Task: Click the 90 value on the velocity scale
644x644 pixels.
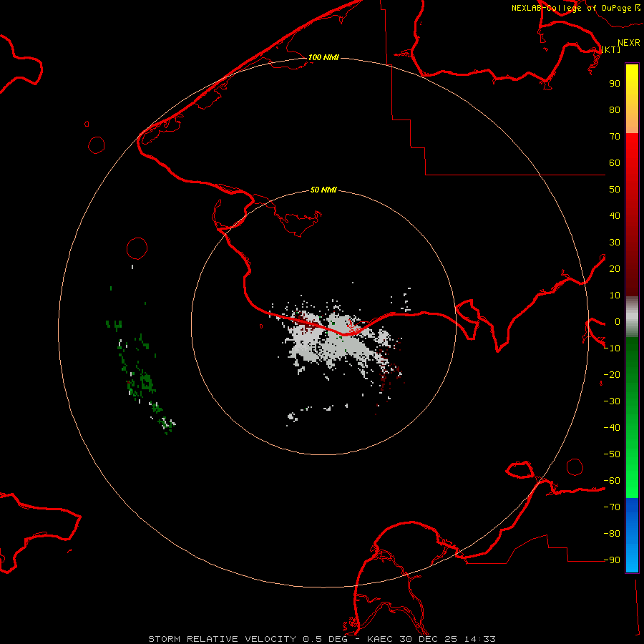Action: (x=615, y=84)
